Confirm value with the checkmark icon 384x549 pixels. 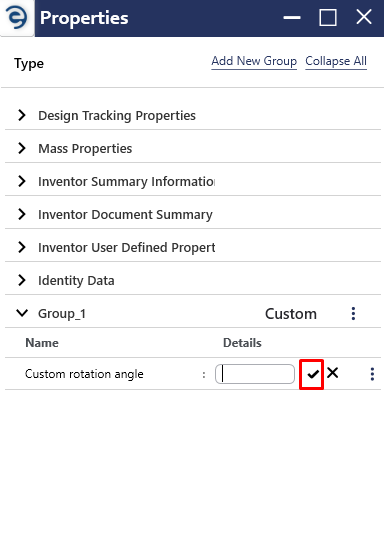pos(313,374)
